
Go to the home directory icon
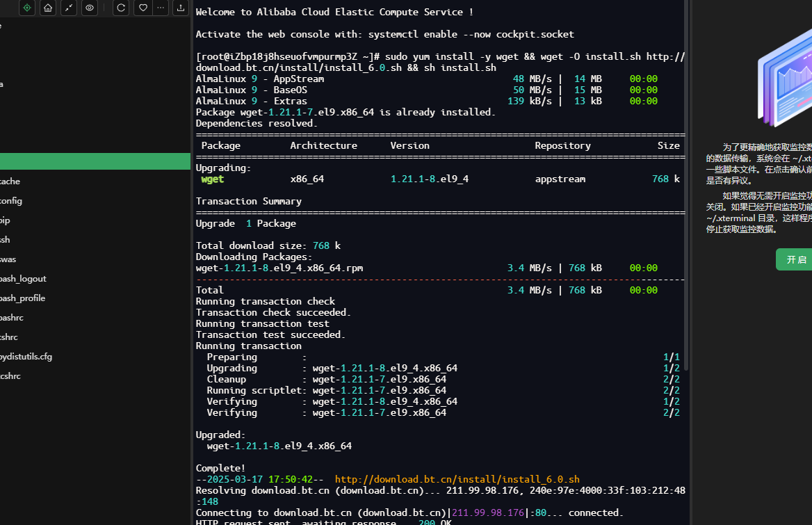(48, 8)
